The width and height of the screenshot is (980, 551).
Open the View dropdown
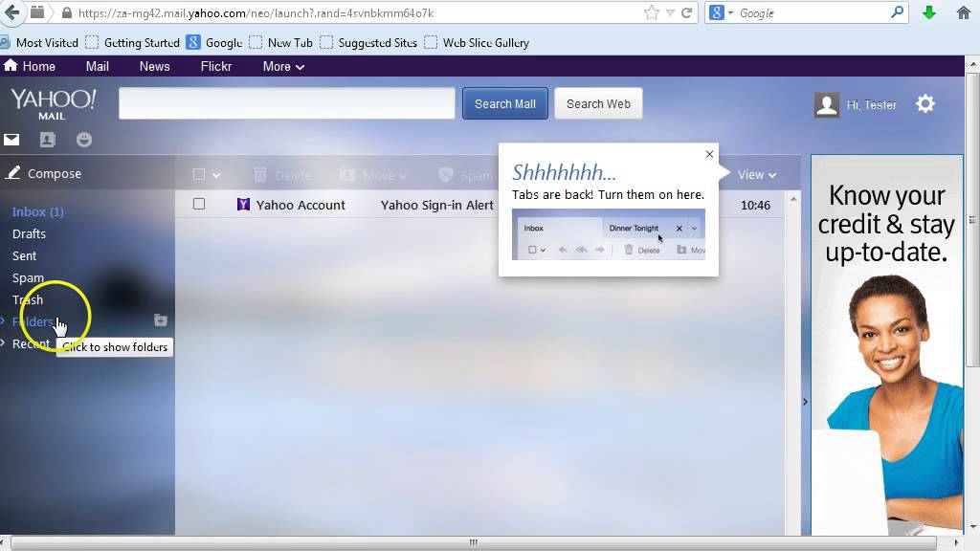(x=757, y=175)
